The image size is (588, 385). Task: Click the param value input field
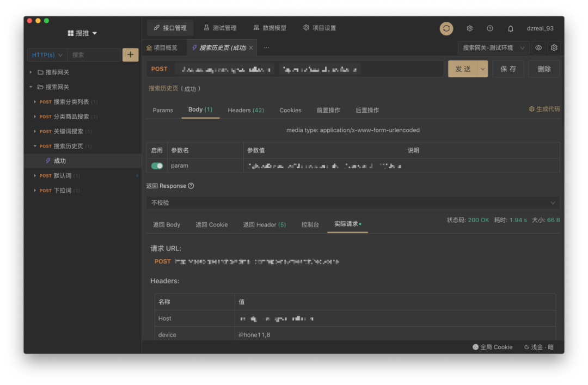(324, 166)
